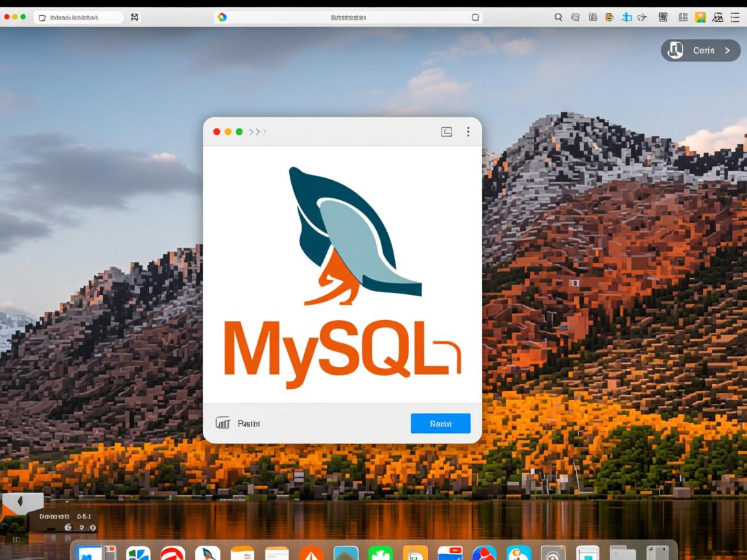Screen dimensions: 747x560
Task: Click the bookmark icon next to the address tab
Action: coord(134,17)
